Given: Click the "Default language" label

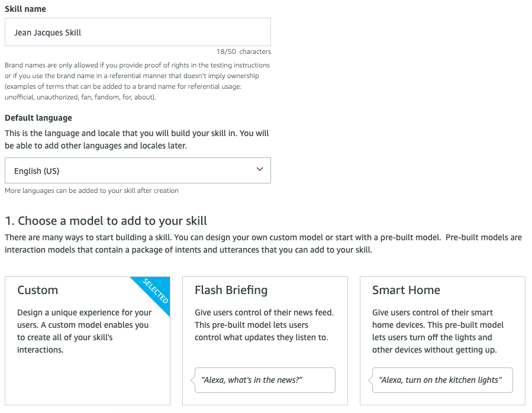Looking at the screenshot, I should (x=38, y=118).
